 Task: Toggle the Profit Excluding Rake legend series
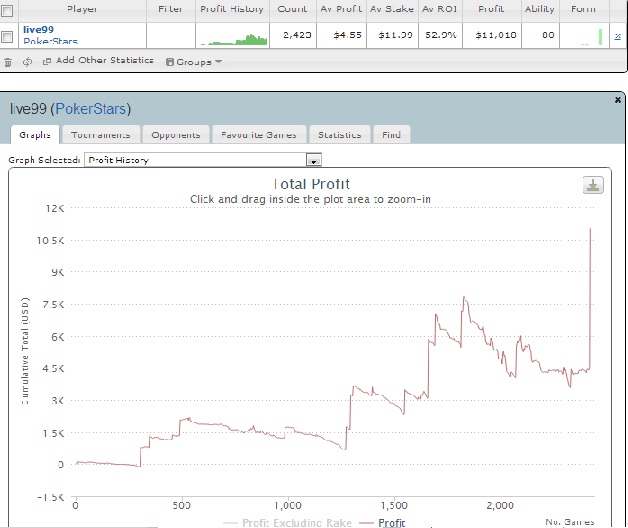click(296, 523)
